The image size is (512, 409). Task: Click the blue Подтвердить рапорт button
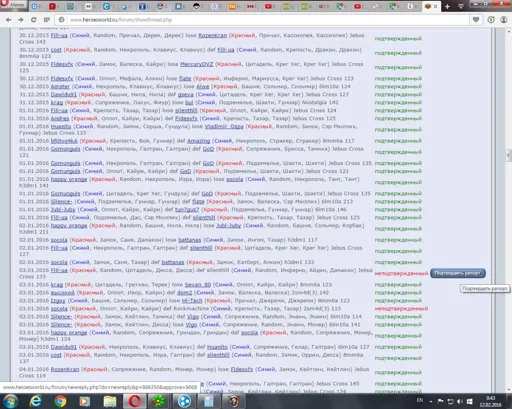[458, 273]
